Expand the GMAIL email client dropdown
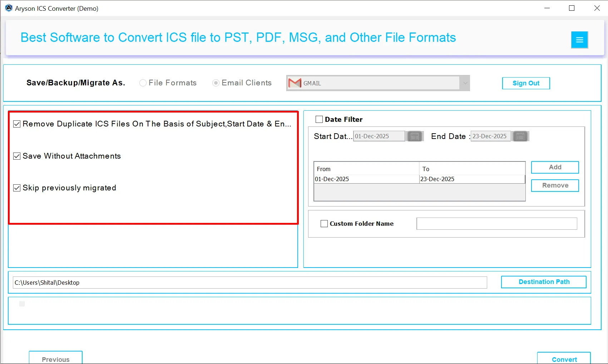This screenshot has height=364, width=608. 465,83
